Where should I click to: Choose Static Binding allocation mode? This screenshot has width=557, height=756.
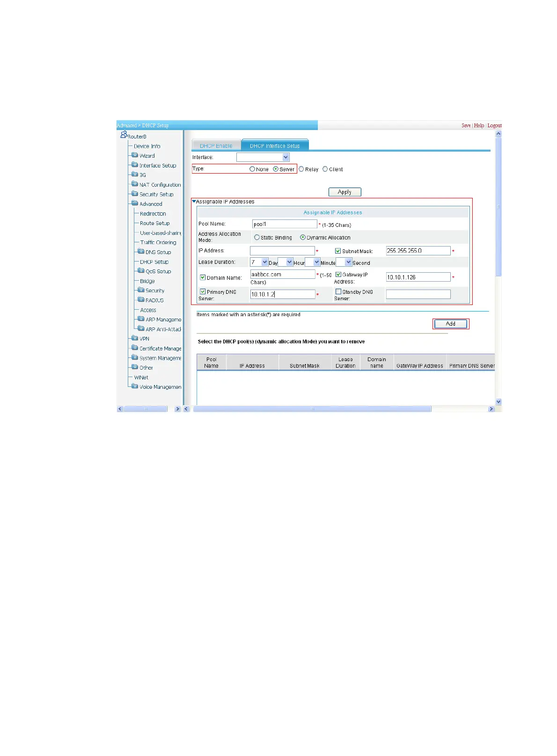tap(257, 237)
